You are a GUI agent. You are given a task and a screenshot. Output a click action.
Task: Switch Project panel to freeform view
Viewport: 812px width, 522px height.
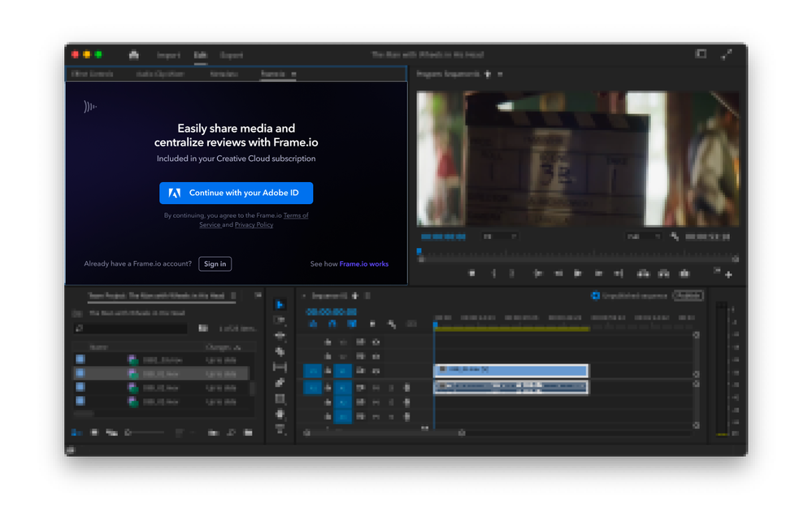click(111, 433)
